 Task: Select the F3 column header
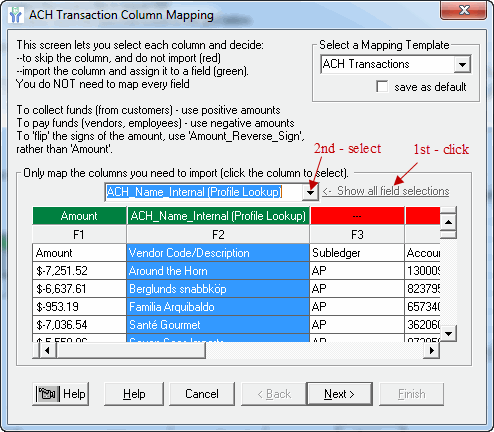[357, 235]
